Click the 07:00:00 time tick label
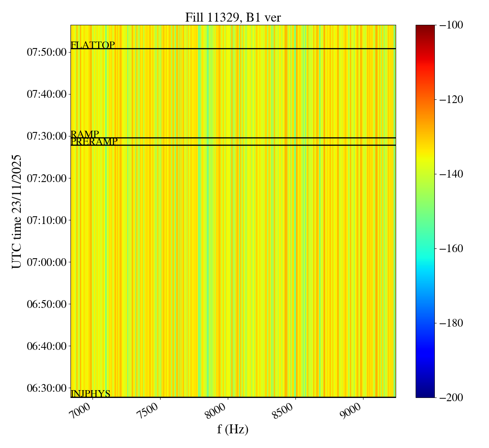Image resolution: width=489 pixels, height=448 pixels. 46,262
